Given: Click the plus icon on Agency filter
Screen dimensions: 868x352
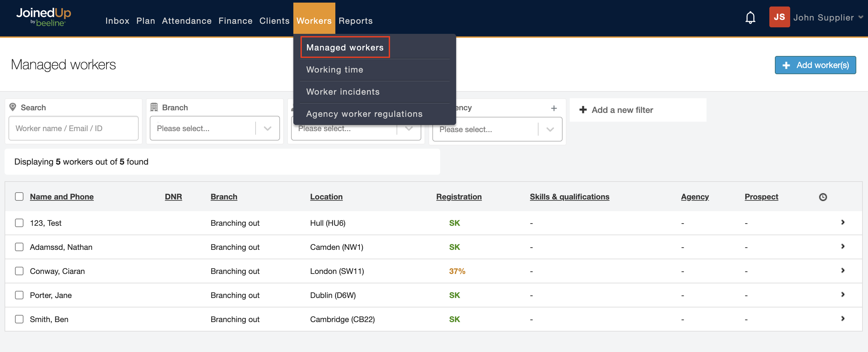Looking at the screenshot, I should click(553, 108).
